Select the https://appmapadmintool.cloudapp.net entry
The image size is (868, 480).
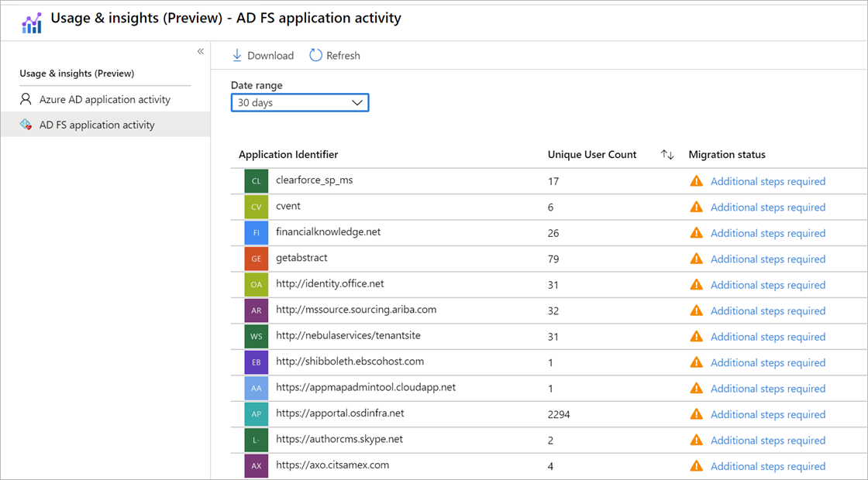[x=366, y=388]
